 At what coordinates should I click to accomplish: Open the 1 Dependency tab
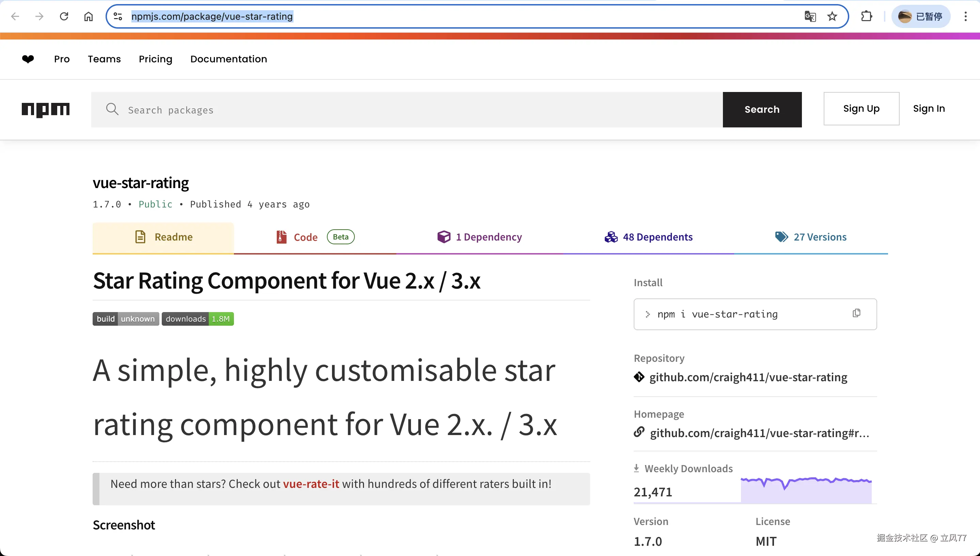[x=480, y=237]
